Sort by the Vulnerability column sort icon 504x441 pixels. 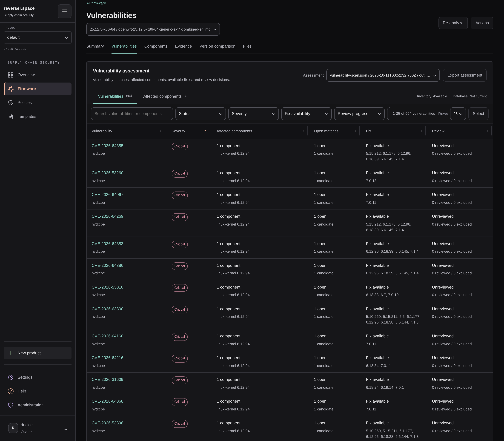(x=161, y=131)
